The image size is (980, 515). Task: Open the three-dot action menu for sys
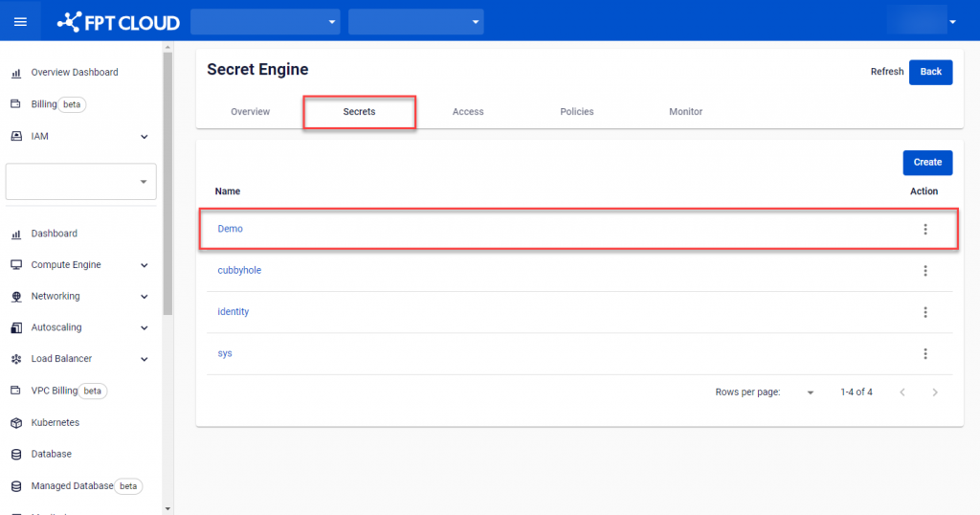click(x=924, y=354)
